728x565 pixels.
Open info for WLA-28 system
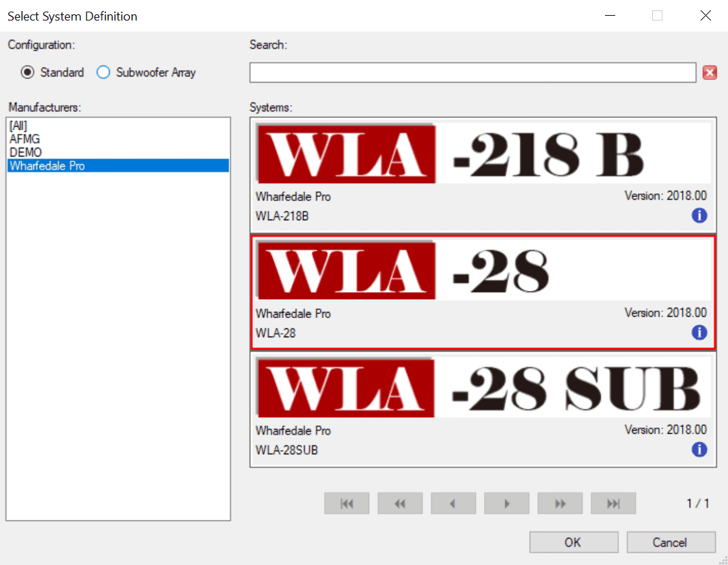[699, 332]
